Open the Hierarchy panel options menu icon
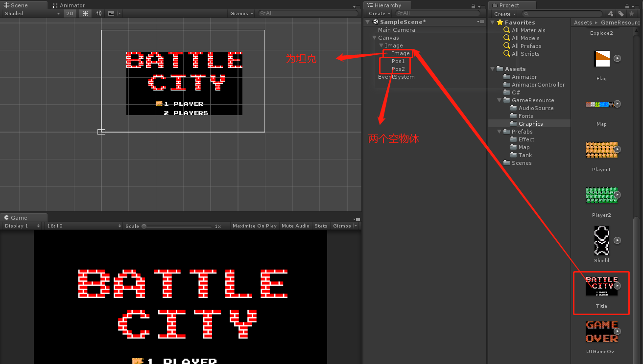The width and height of the screenshot is (643, 364). tap(481, 6)
